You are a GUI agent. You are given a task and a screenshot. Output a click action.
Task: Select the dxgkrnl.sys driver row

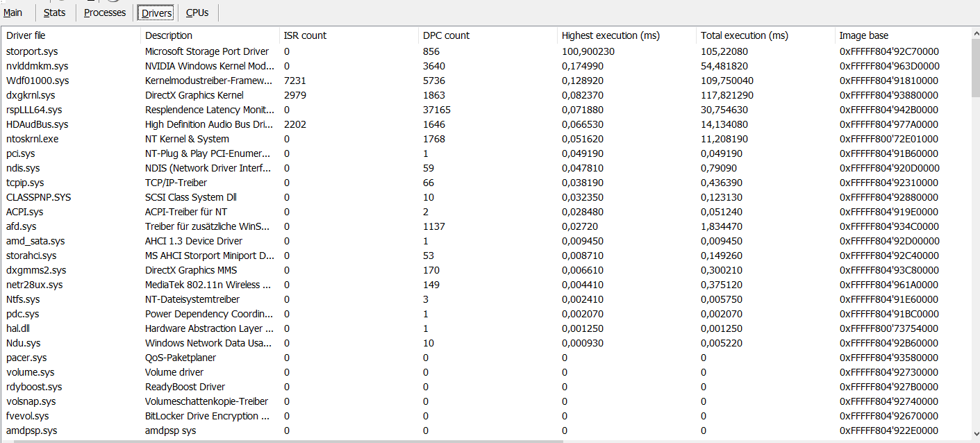tap(486, 95)
